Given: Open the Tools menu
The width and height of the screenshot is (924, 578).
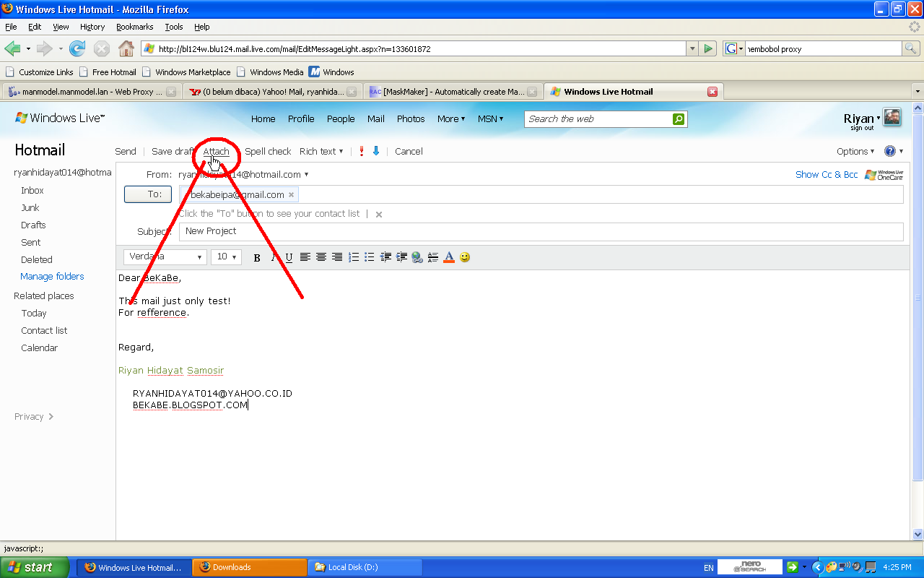Looking at the screenshot, I should pyautogui.click(x=174, y=27).
